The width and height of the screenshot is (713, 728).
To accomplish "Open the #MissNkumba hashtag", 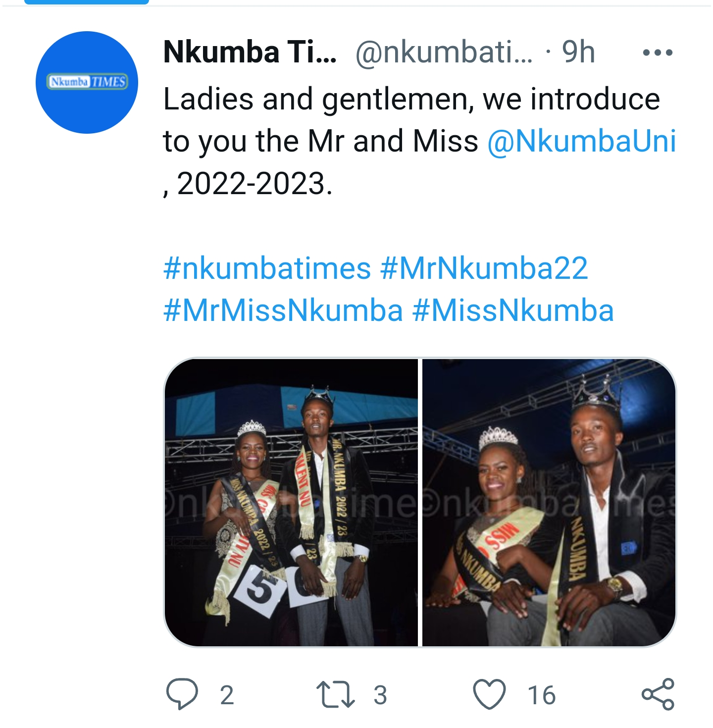I will click(x=513, y=311).
